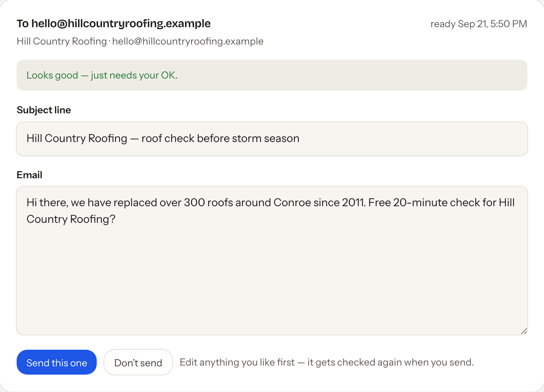Click the text 'Country Roofing?' in the email body
The height and width of the screenshot is (392, 544).
coord(71,219)
